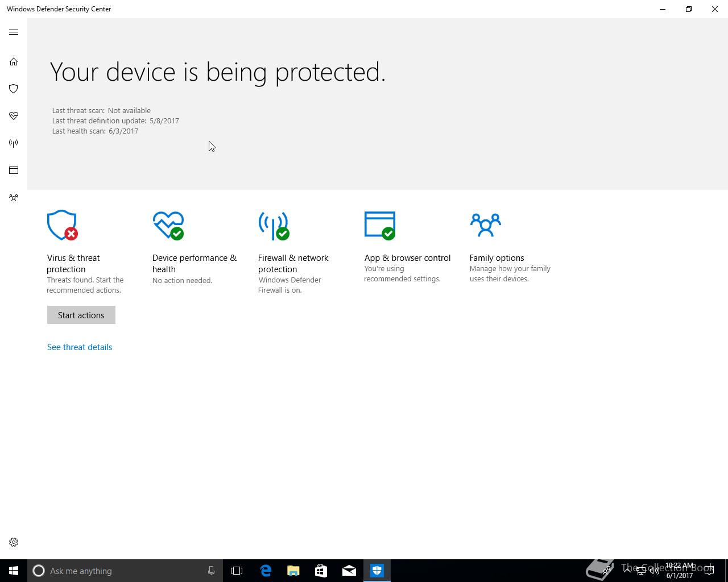Open Device performance & health sidebar heart icon
The height and width of the screenshot is (582, 728).
(14, 116)
